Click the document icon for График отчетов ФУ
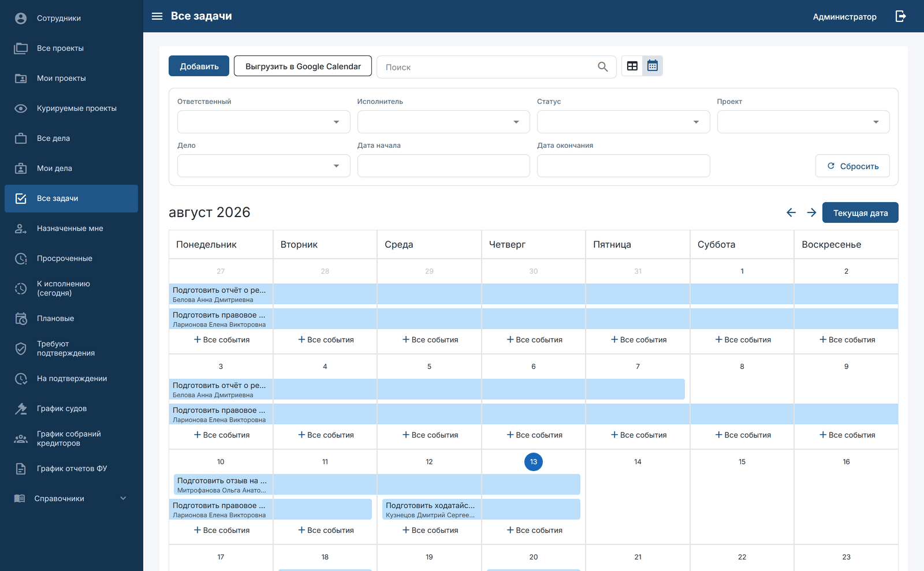Viewport: 924px width, 571px height. 21,469
